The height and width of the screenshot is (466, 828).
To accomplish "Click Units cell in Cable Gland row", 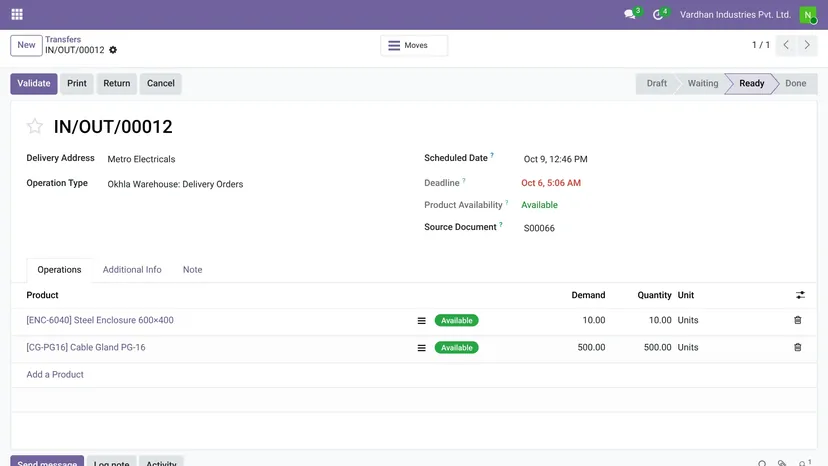I will pyautogui.click(x=688, y=348).
